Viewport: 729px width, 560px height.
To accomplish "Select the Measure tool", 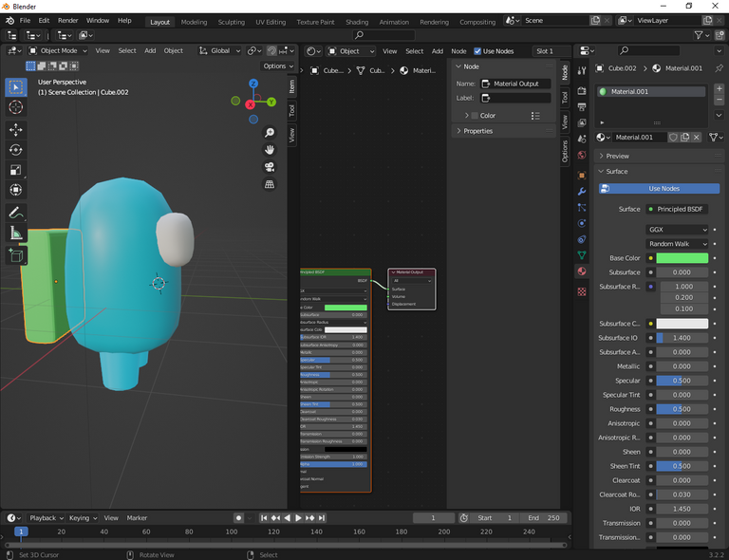I will [16, 233].
